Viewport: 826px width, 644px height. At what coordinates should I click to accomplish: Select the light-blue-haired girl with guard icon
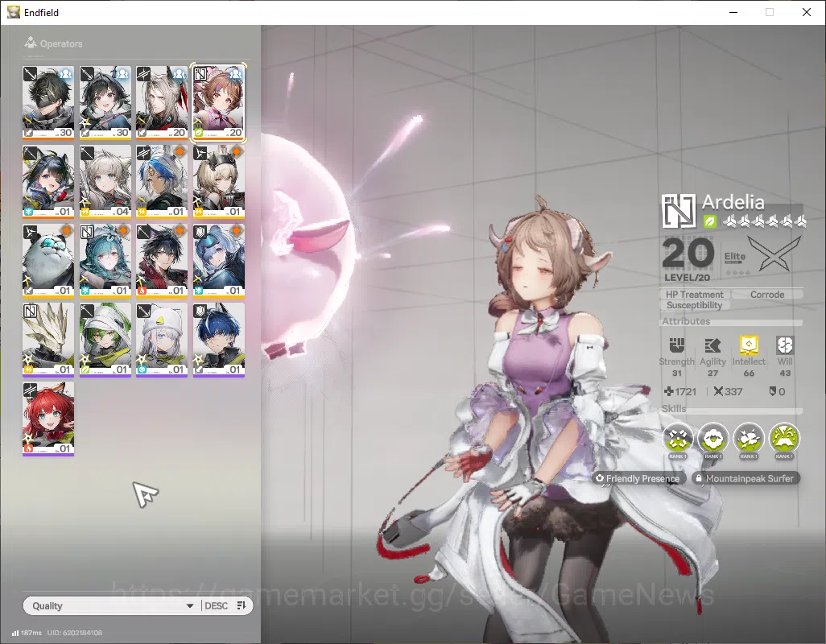click(219, 260)
